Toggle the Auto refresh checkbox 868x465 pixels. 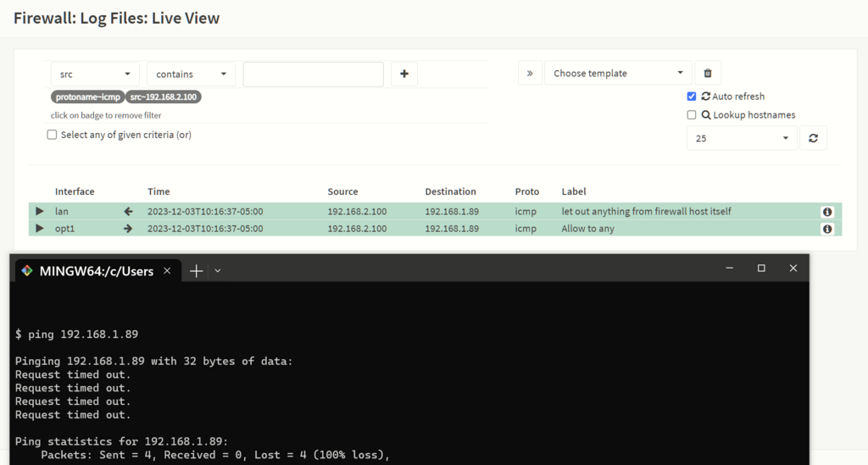(692, 97)
